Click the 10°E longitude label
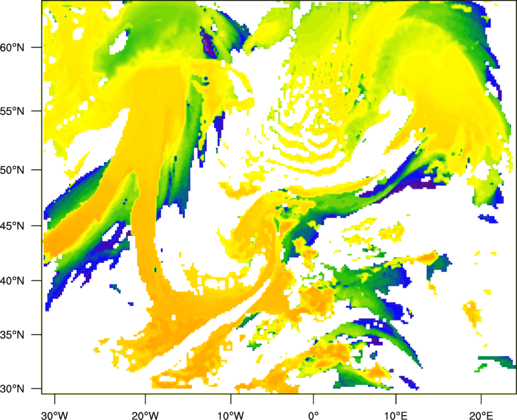 coord(396,415)
